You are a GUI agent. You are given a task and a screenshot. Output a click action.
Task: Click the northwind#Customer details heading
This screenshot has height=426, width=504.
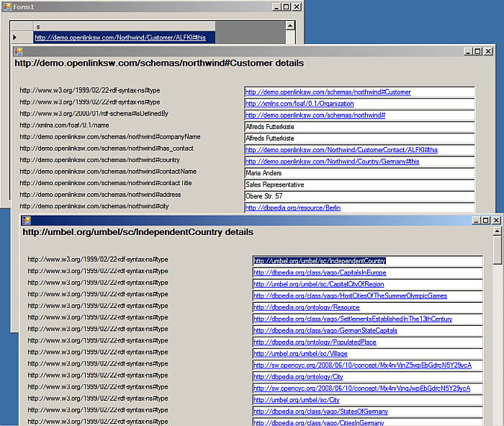(x=159, y=63)
